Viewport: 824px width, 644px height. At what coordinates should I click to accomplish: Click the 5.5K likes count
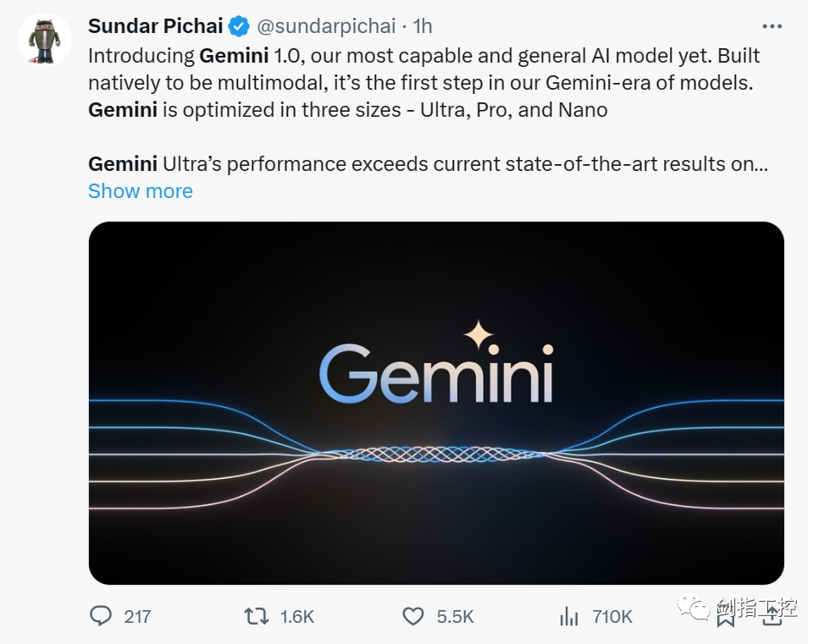[x=455, y=616]
